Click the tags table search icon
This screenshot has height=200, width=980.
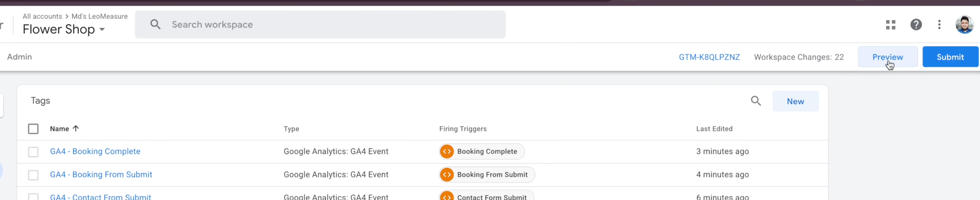756,101
